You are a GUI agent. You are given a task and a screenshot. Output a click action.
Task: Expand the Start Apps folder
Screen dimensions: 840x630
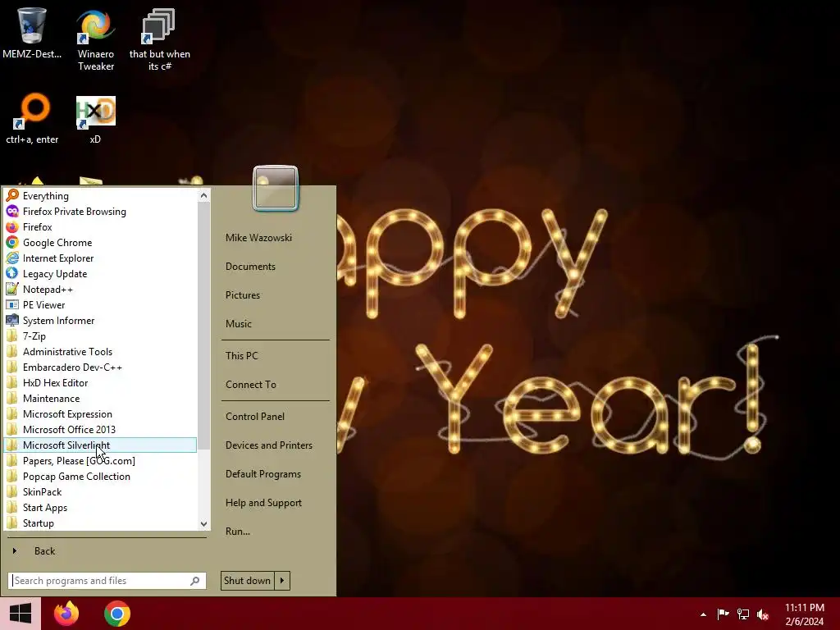click(100, 507)
